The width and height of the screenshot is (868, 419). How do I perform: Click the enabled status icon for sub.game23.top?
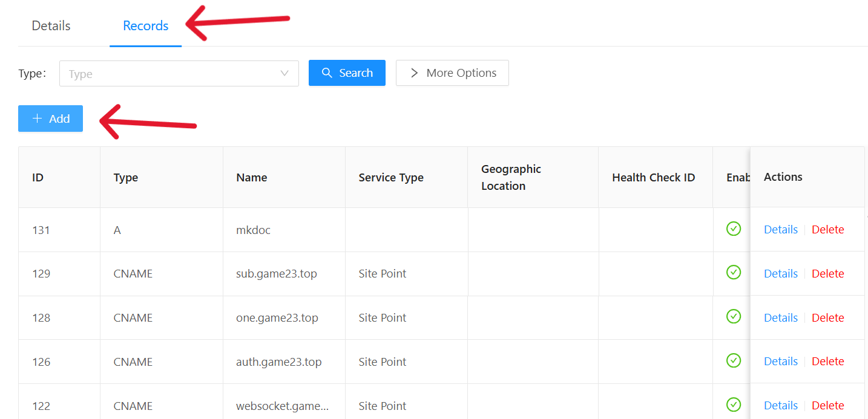point(733,273)
